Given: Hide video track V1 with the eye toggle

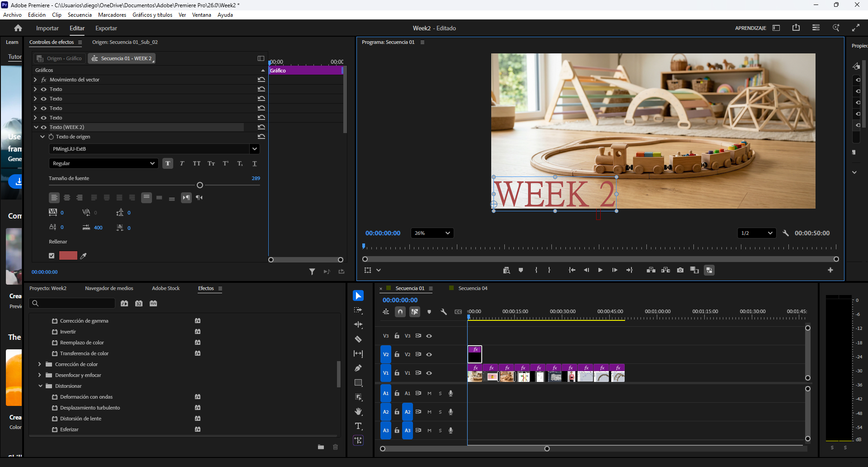Looking at the screenshot, I should coord(429,373).
